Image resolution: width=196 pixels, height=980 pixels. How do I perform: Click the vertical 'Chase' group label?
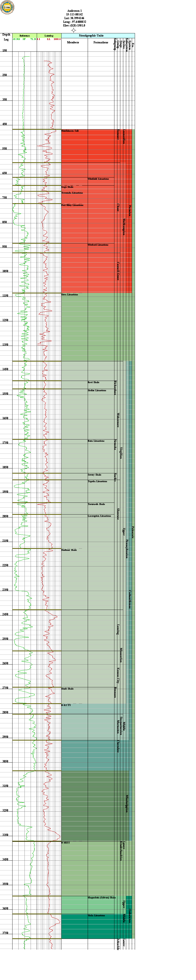pyautogui.click(x=118, y=207)
